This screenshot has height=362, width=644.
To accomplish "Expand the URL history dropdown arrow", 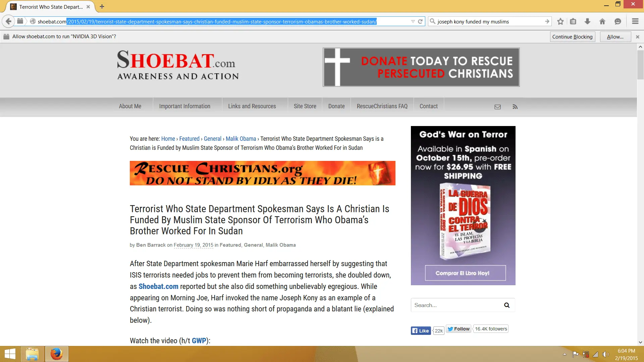I will tap(413, 21).
